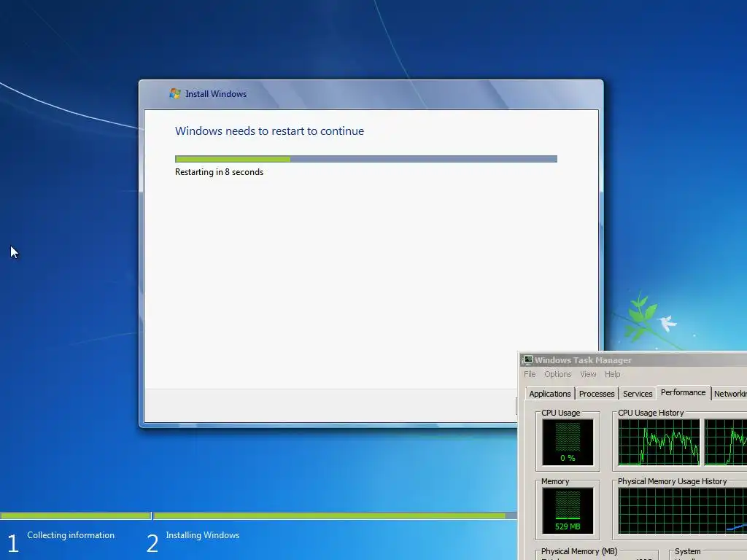Open the File menu in Task Manager
Screen dimensions: 747x560
530,374
